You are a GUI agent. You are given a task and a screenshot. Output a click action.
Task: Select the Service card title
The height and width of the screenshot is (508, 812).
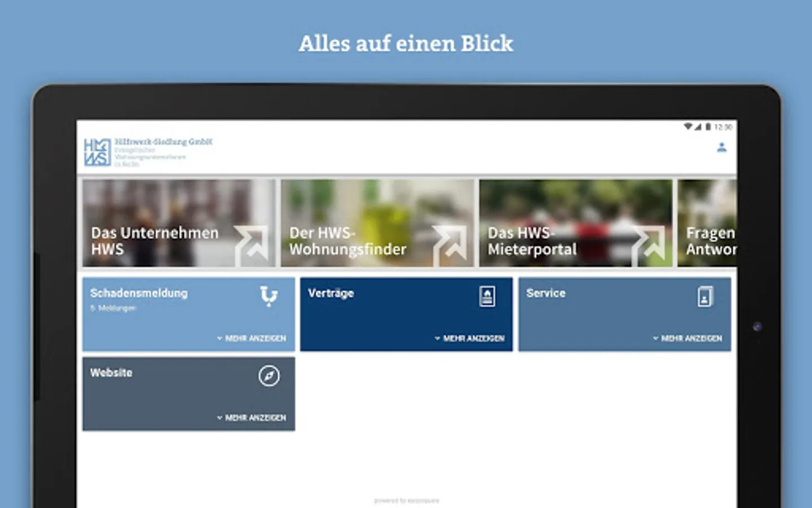click(x=546, y=293)
